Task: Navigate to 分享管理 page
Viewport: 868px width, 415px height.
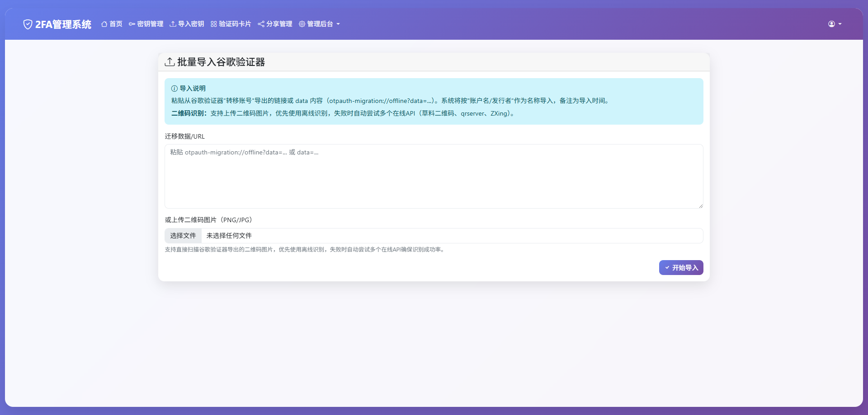Action: 274,24
